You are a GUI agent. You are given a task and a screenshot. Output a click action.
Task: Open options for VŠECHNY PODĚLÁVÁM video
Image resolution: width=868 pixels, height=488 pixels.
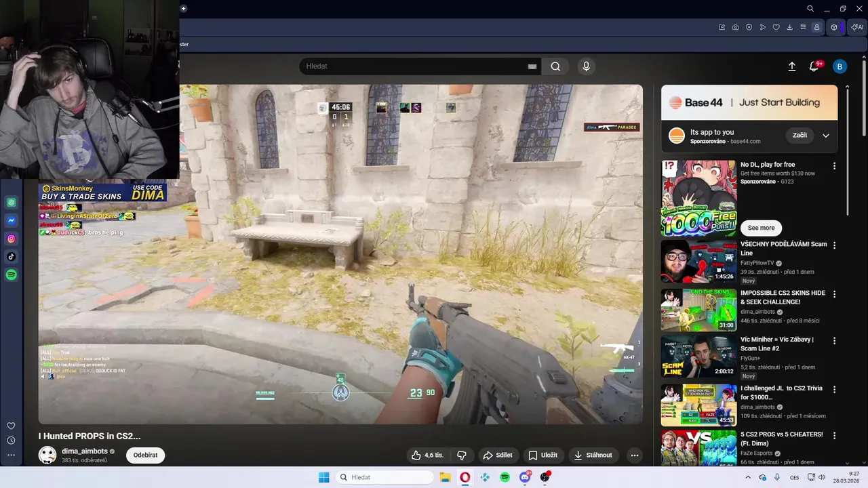click(834, 245)
